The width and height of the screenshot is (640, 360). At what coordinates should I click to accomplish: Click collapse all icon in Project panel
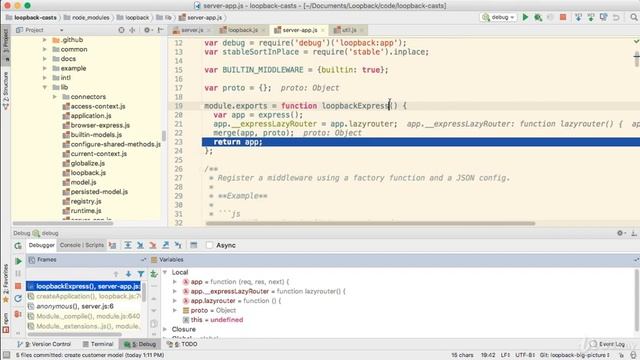pos(132,30)
